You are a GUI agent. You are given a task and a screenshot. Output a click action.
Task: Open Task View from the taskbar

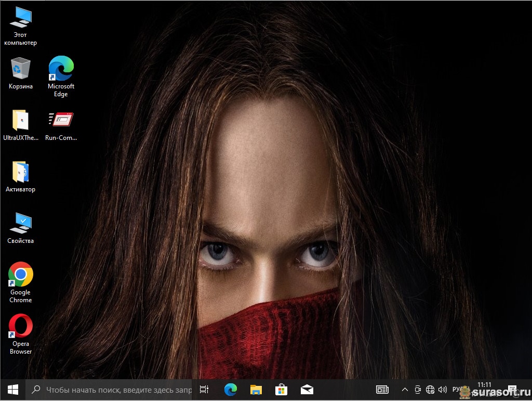tap(204, 389)
